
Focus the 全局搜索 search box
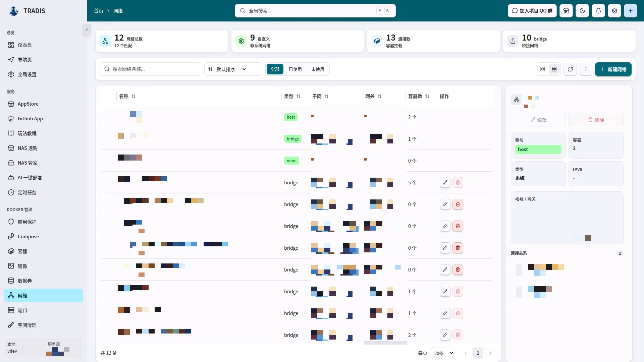click(x=315, y=11)
